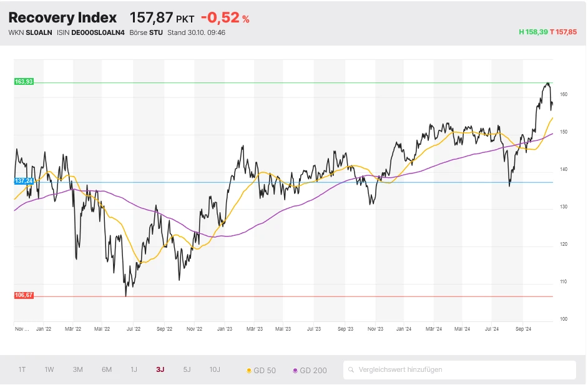Viewport: 588px width, 390px height.
Task: Click the highlighted 3J period button
Action: click(159, 369)
